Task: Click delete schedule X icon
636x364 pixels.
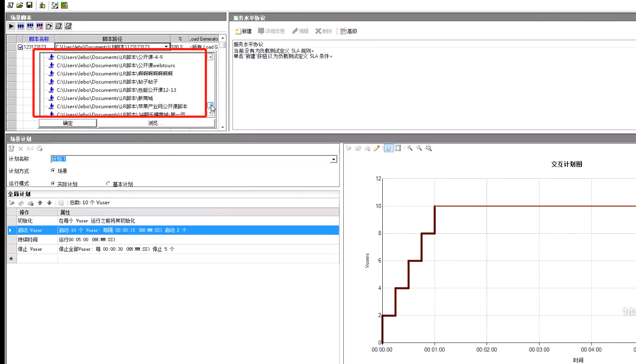Action: click(21, 148)
